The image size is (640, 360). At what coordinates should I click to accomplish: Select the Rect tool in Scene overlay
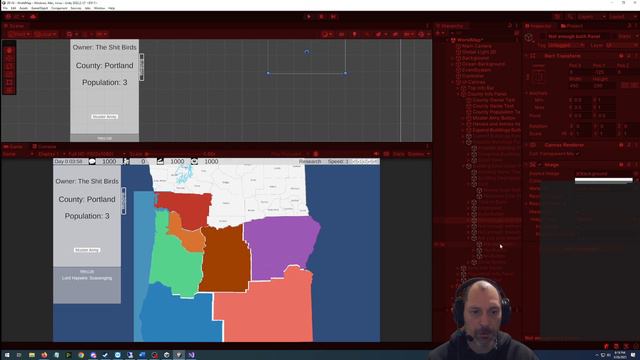[9, 82]
